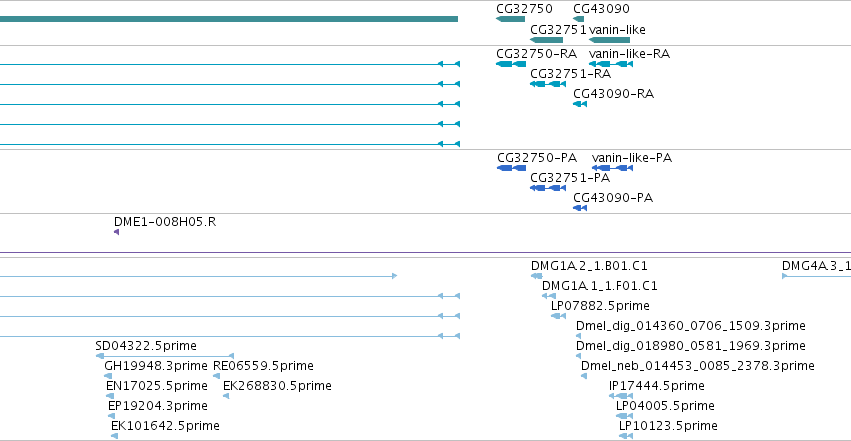Select the CG32750 gene feature
The height and width of the screenshot is (441, 851).
510,19
